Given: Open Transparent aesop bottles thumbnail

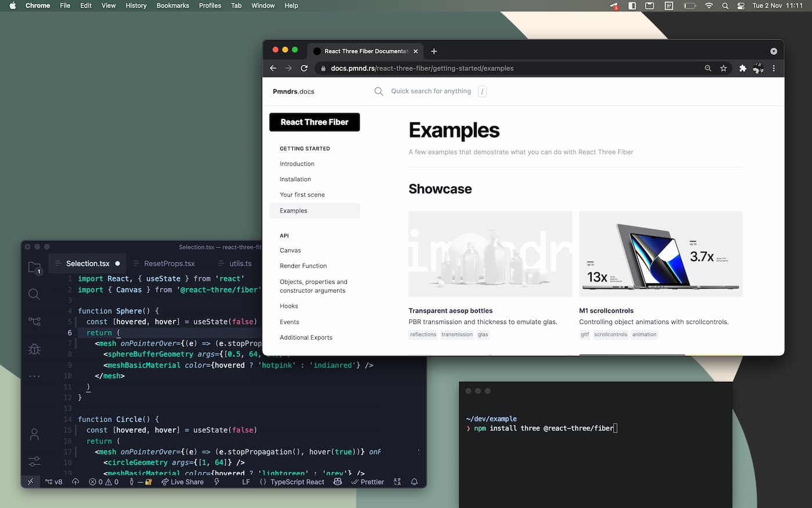Looking at the screenshot, I should (490, 254).
